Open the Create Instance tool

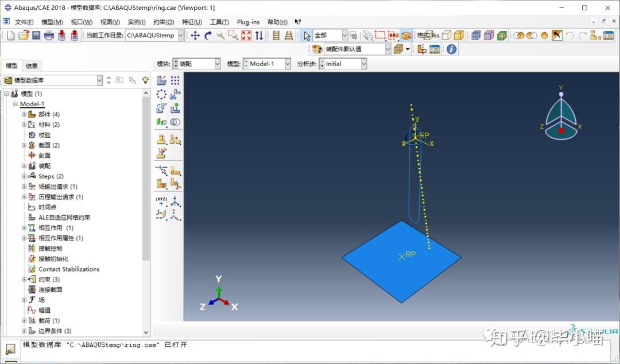pos(161,80)
